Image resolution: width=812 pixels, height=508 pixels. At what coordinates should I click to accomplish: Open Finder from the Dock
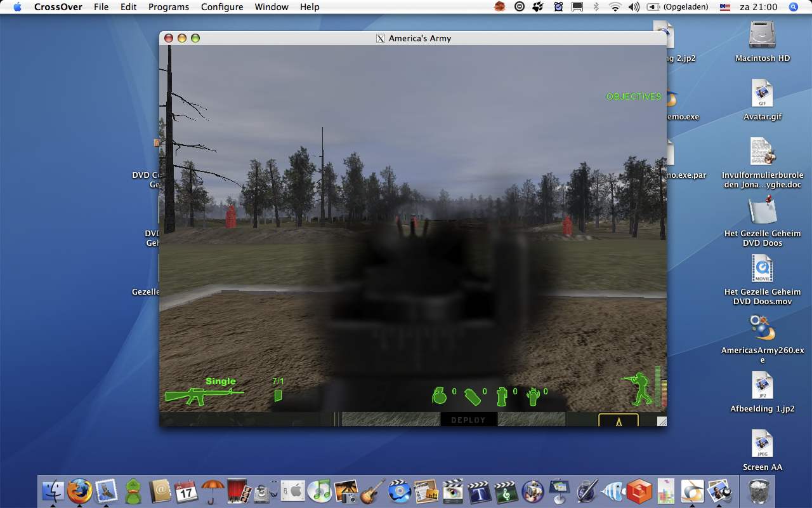tap(53, 491)
